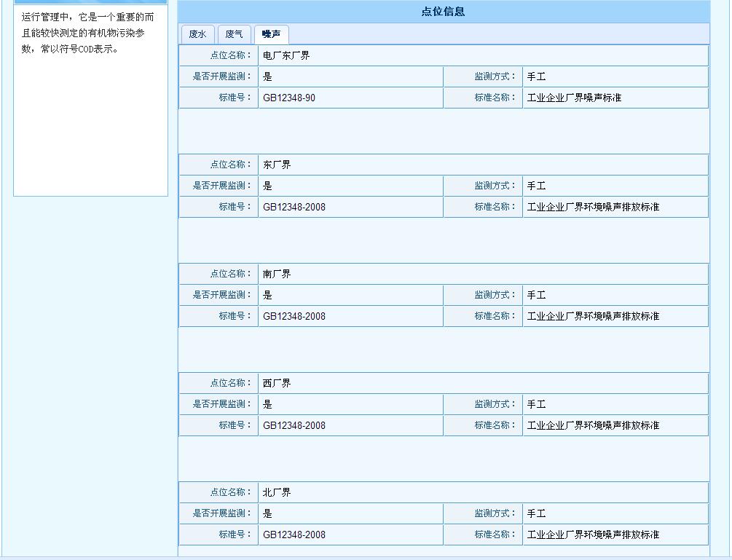Select point name 南厂界
Screen dimensions: 732x560
(275, 273)
